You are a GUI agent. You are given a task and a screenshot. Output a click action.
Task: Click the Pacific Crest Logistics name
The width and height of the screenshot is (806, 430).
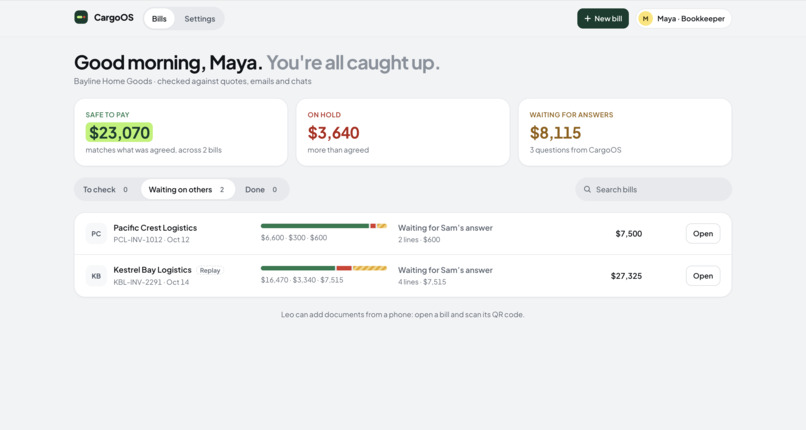pyautogui.click(x=155, y=228)
